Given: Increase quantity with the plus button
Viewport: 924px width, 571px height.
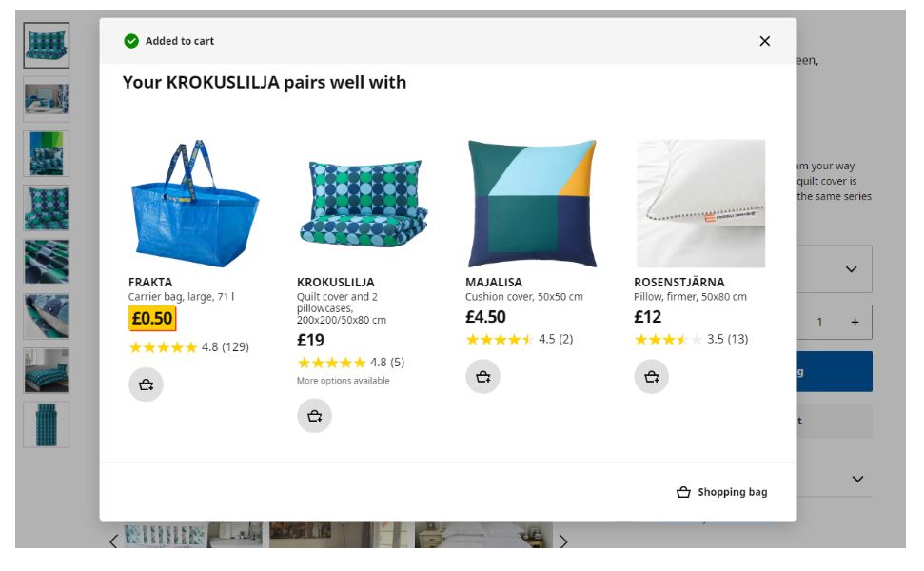Looking at the screenshot, I should (x=855, y=322).
